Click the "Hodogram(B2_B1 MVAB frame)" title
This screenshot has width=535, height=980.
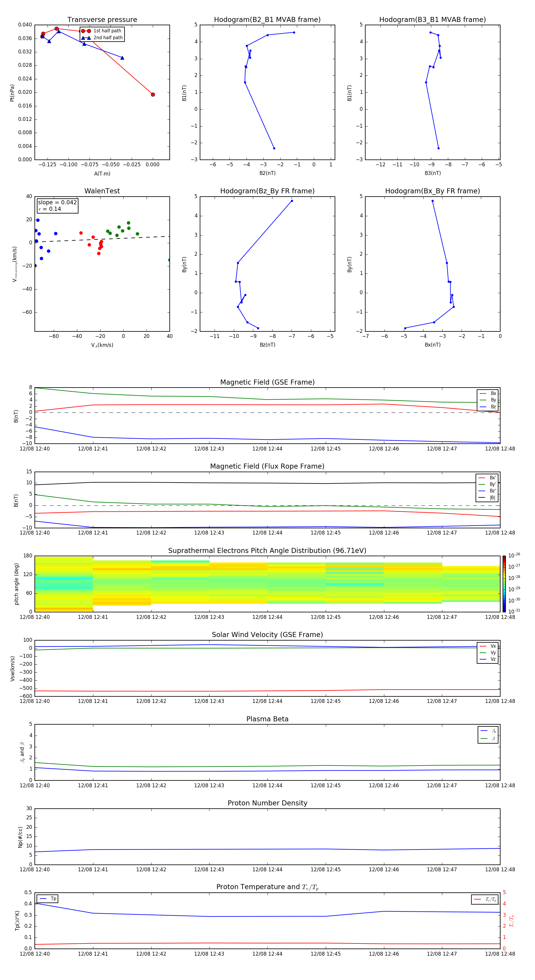point(267,20)
